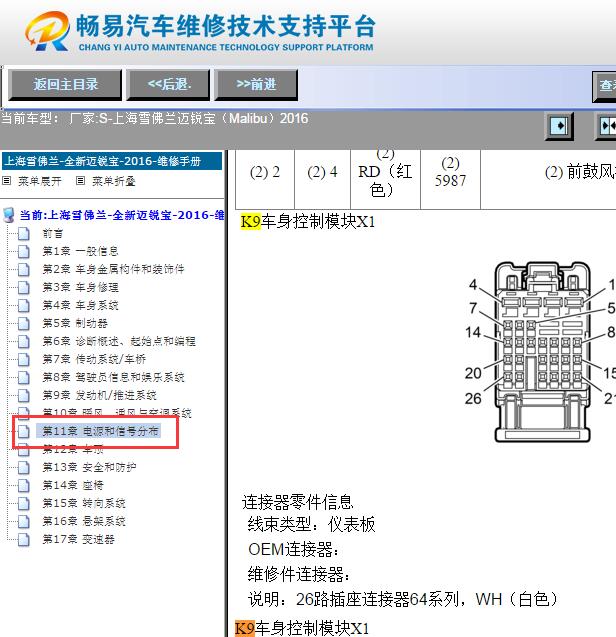The width and height of the screenshot is (616, 637).
Task: Open 第4章 车身系统
Action: (80, 305)
